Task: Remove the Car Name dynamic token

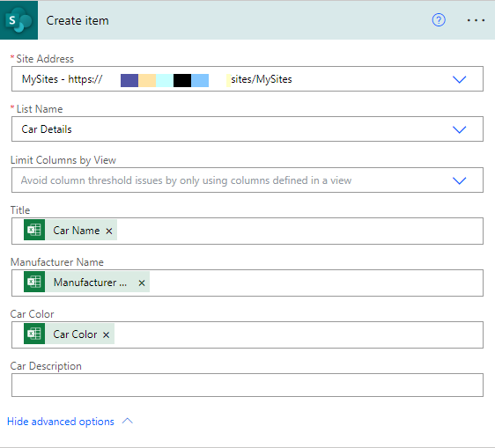Action: pyautogui.click(x=109, y=231)
